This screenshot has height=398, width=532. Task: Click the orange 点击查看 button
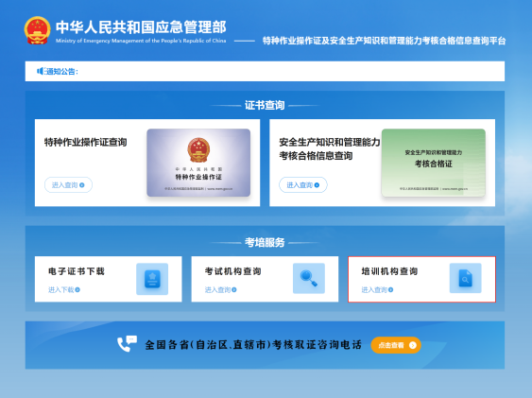pos(396,345)
